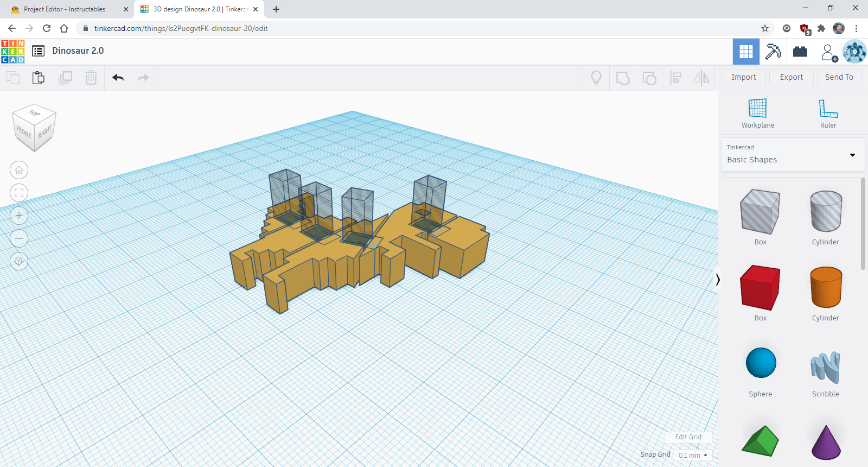The height and width of the screenshot is (467, 868).
Task: Click the Send To button
Action: (839, 77)
